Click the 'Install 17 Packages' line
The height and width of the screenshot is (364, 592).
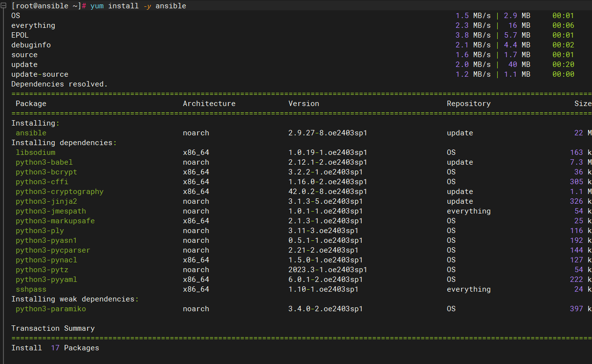coord(55,348)
